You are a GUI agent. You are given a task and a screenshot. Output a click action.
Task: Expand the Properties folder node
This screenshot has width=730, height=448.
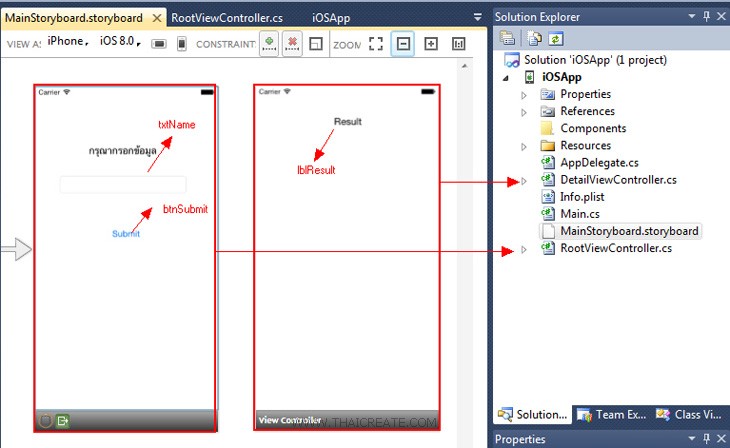pos(524,94)
